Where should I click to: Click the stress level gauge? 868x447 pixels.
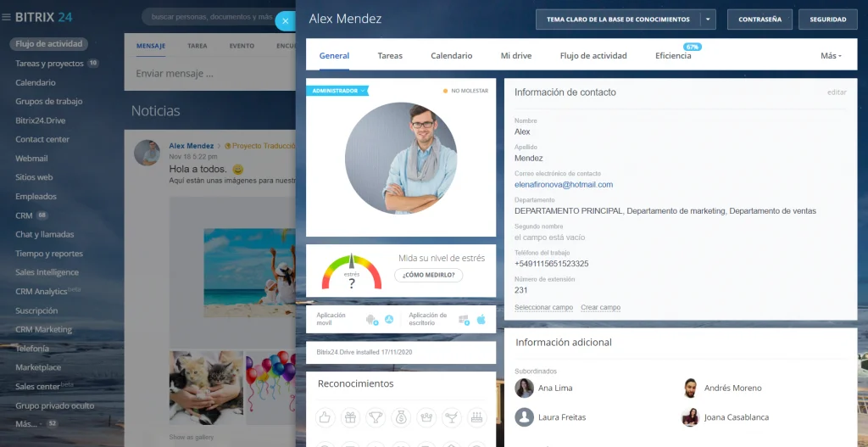click(x=352, y=271)
